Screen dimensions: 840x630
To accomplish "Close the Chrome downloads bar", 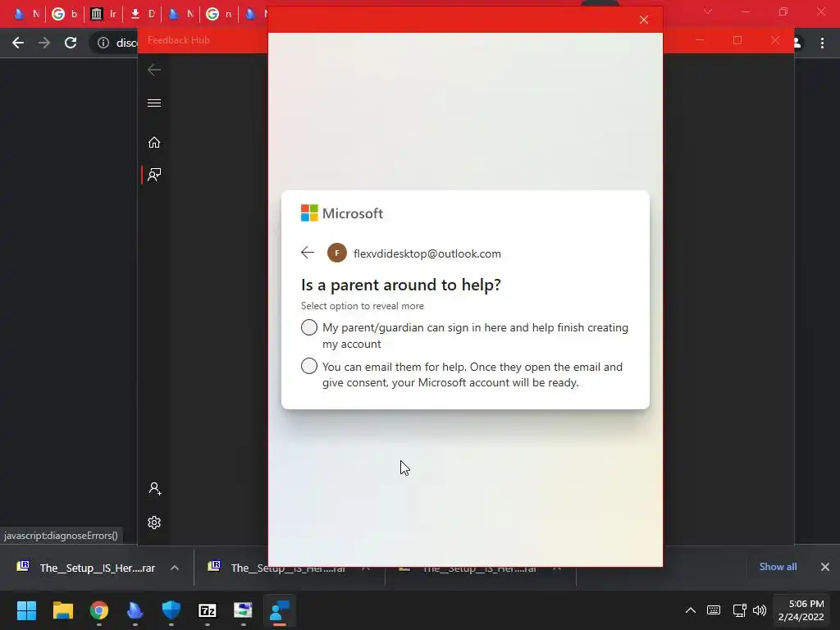I will (x=825, y=567).
